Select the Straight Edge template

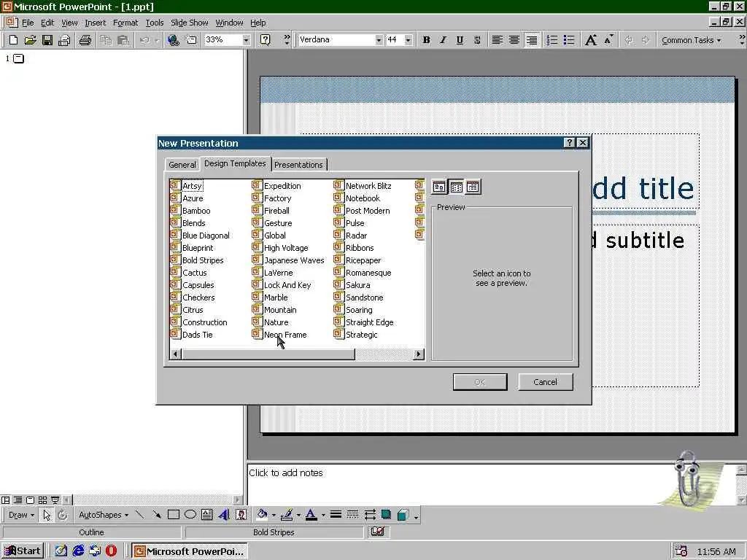(364, 322)
